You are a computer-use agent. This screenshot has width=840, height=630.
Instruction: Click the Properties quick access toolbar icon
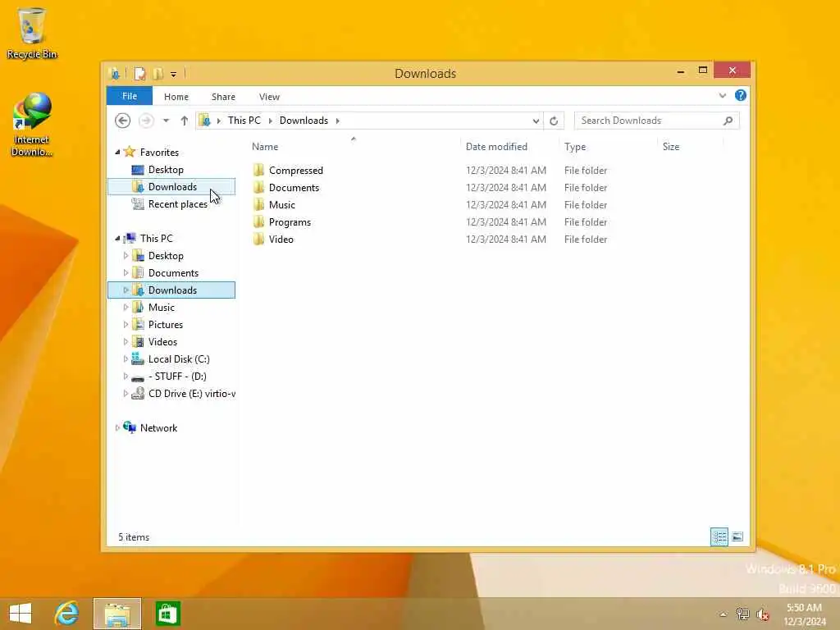click(139, 73)
